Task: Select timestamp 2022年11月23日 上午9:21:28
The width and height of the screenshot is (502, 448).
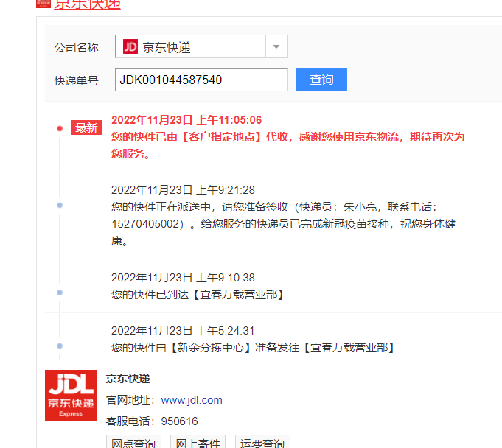Action: tap(183, 190)
